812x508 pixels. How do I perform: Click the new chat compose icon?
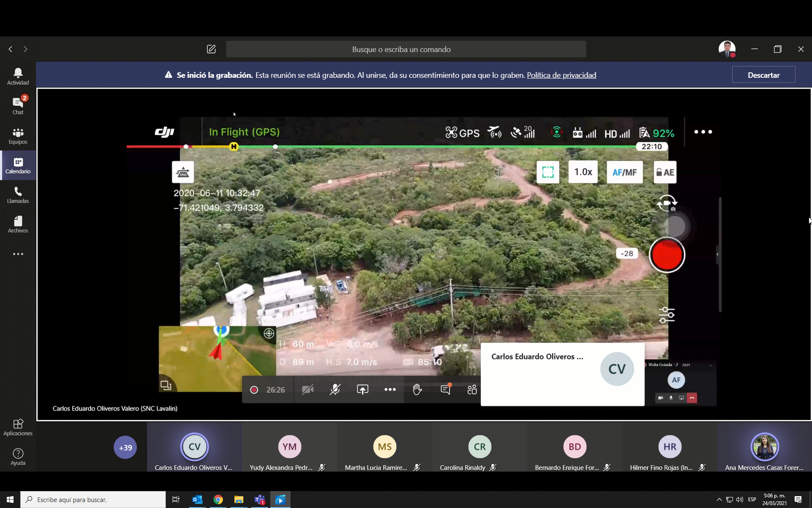(211, 49)
